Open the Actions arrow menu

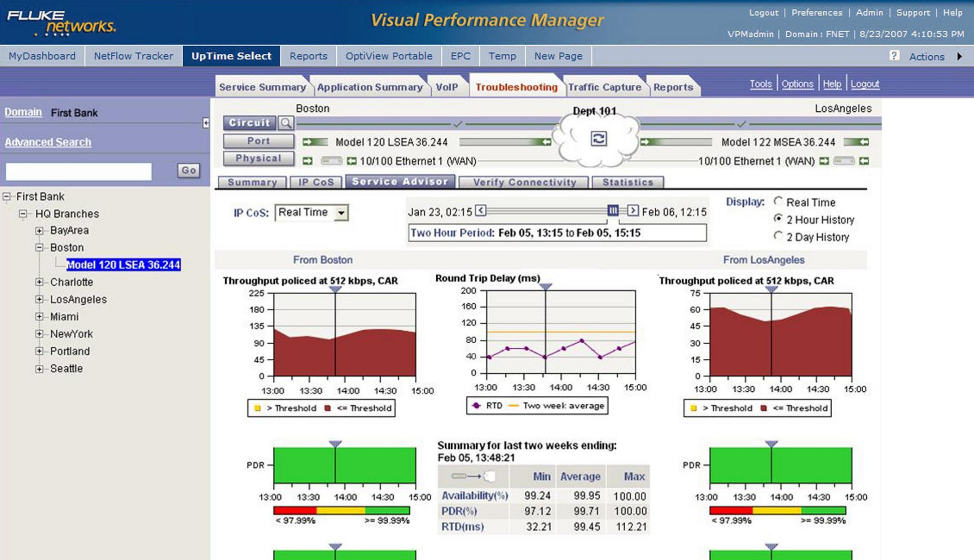(x=960, y=57)
